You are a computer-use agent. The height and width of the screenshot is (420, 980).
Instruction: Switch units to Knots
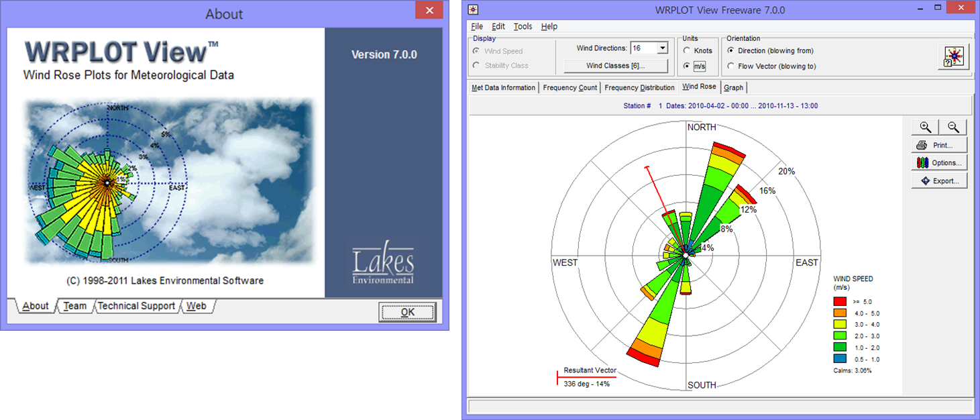pos(698,51)
